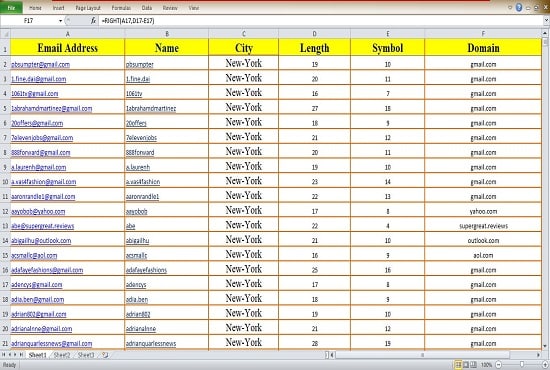550x370 pixels.
Task: Open the Excel Help icon
Action: pos(519,7)
